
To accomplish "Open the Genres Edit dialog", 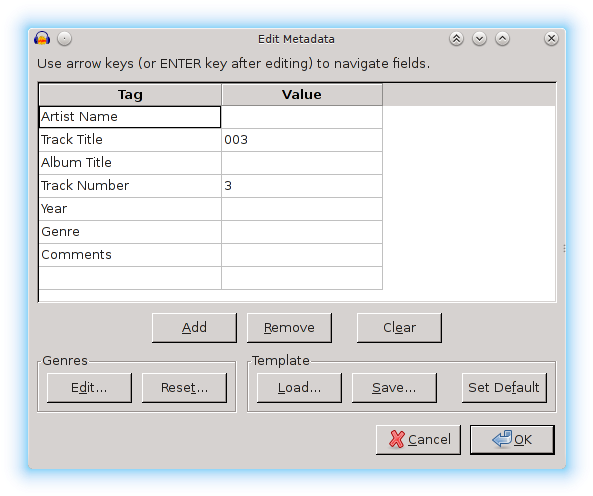I will pos(89,388).
